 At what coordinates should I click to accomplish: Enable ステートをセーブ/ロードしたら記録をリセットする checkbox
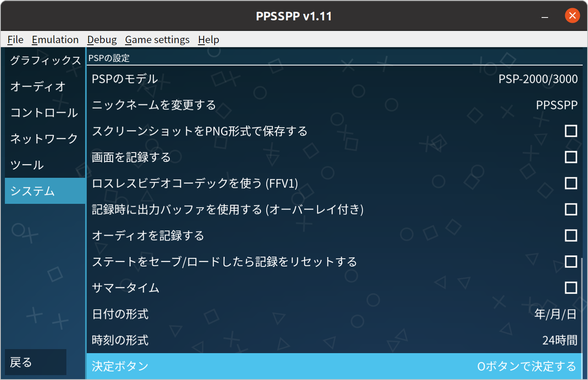point(571,262)
